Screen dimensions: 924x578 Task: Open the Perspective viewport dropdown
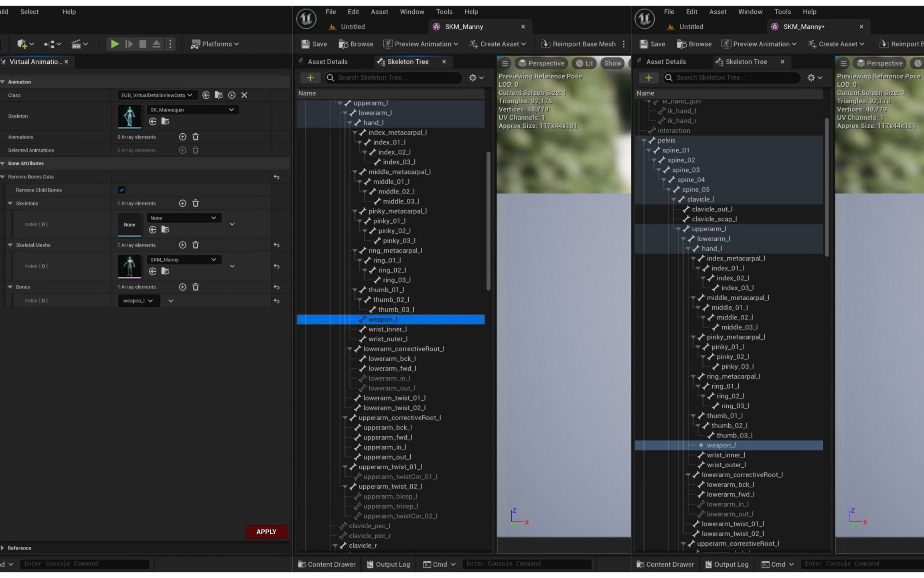541,63
